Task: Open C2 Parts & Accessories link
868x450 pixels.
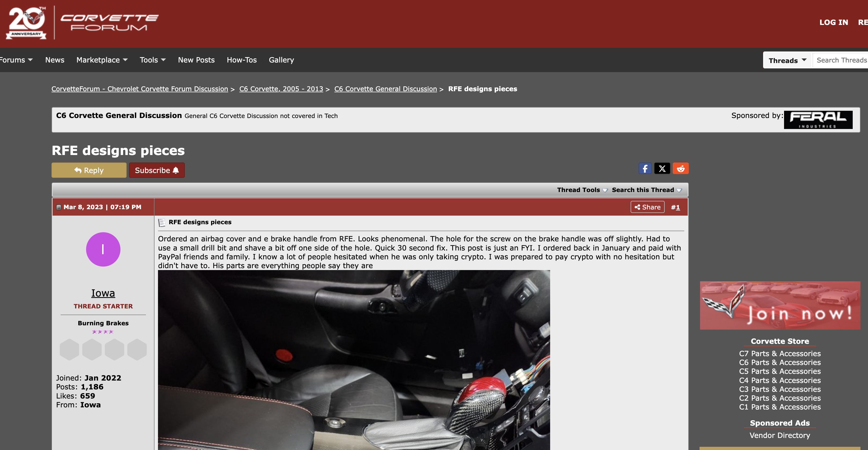Action: click(780, 398)
